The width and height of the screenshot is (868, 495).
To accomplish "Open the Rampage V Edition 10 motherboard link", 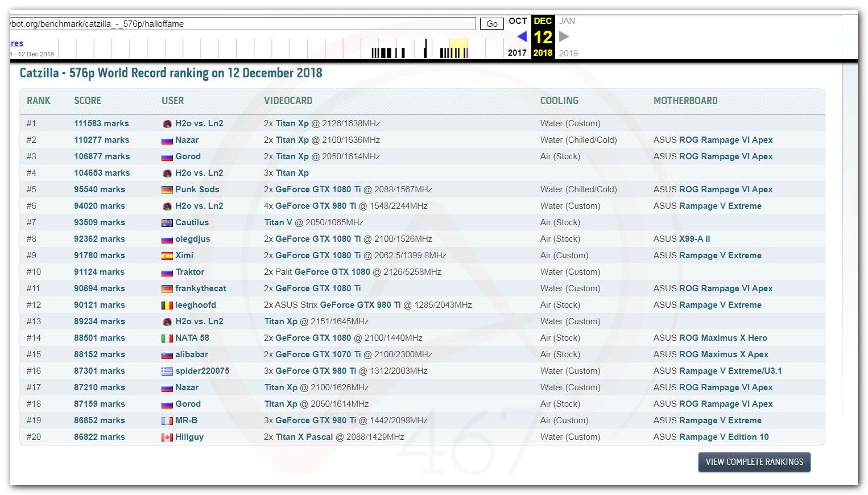I will coord(724,437).
